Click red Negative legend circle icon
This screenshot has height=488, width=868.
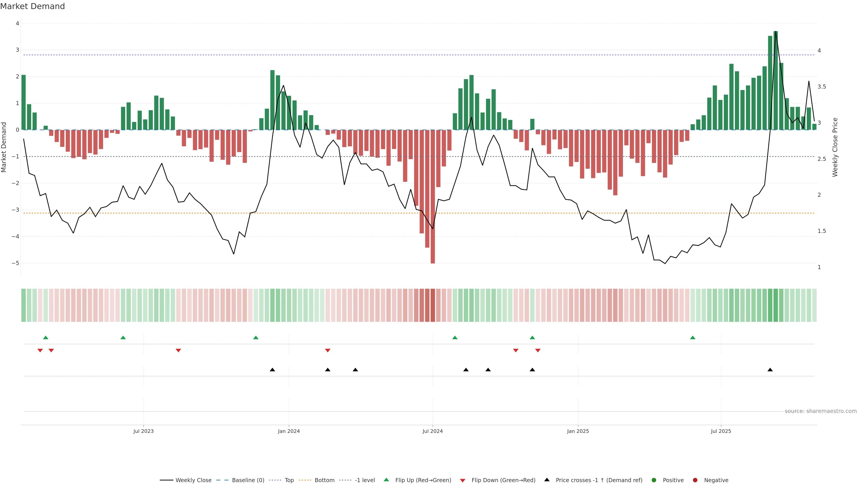coord(695,480)
